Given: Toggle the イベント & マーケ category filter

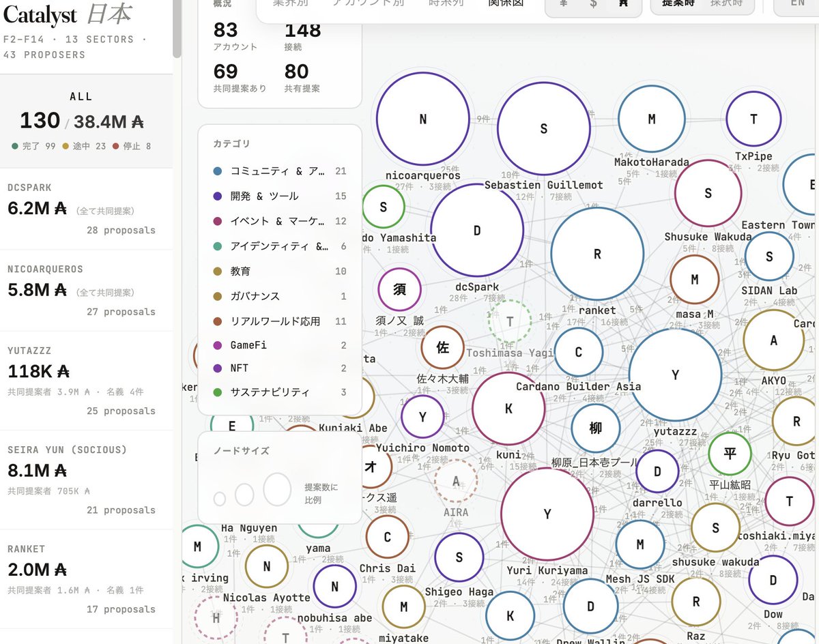Looking at the screenshot, I should tap(280, 221).
